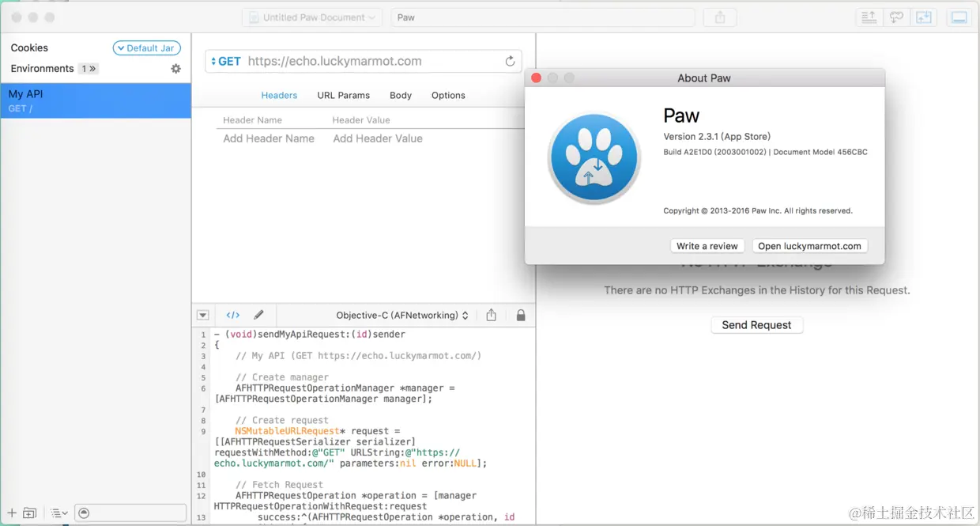Click the Header Value column header
The width and height of the screenshot is (980, 526).
pyautogui.click(x=361, y=120)
